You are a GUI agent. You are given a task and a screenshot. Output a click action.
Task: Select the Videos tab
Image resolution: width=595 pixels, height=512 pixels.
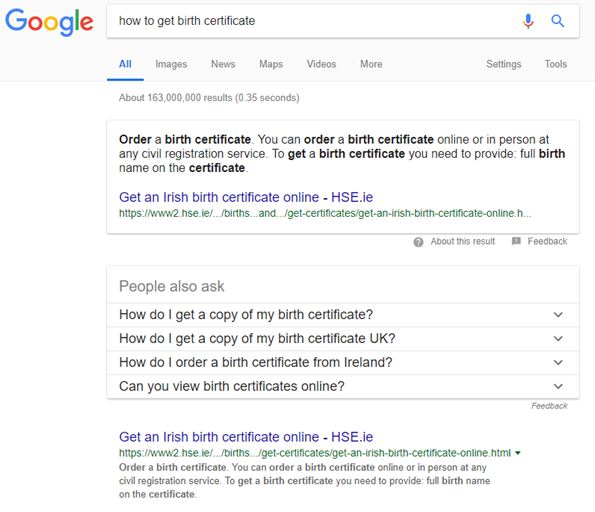[321, 64]
